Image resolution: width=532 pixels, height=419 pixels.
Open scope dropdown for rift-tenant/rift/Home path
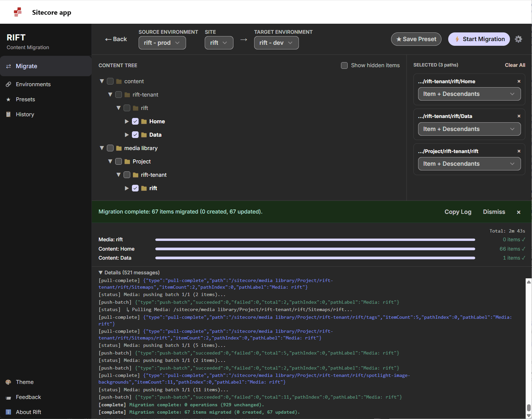pyautogui.click(x=469, y=94)
